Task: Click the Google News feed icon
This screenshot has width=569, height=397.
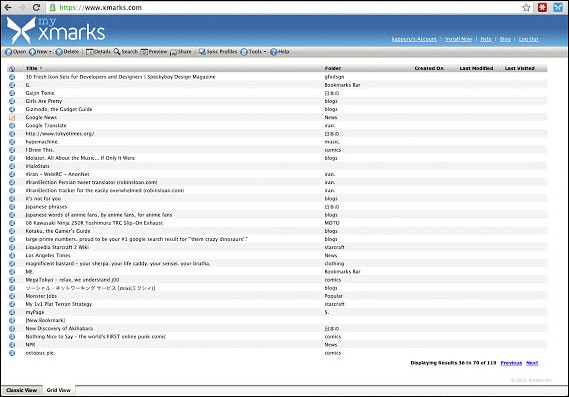Action: (x=12, y=118)
